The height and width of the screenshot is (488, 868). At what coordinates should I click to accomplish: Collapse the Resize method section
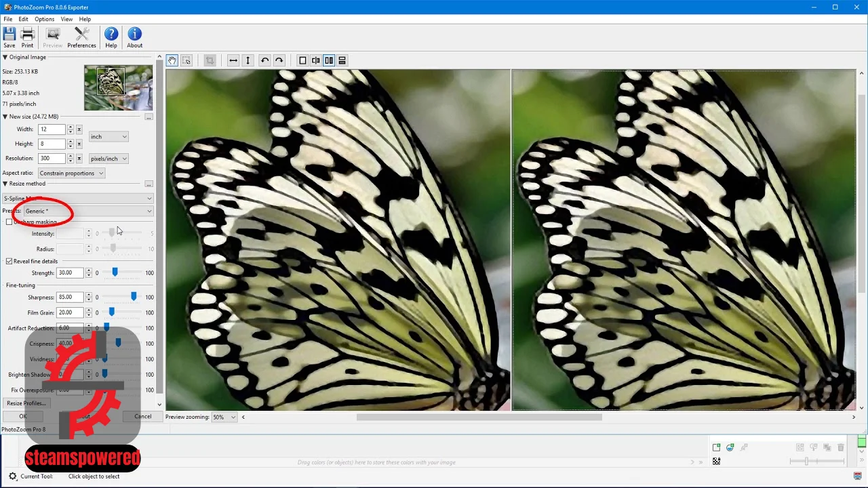tap(5, 184)
